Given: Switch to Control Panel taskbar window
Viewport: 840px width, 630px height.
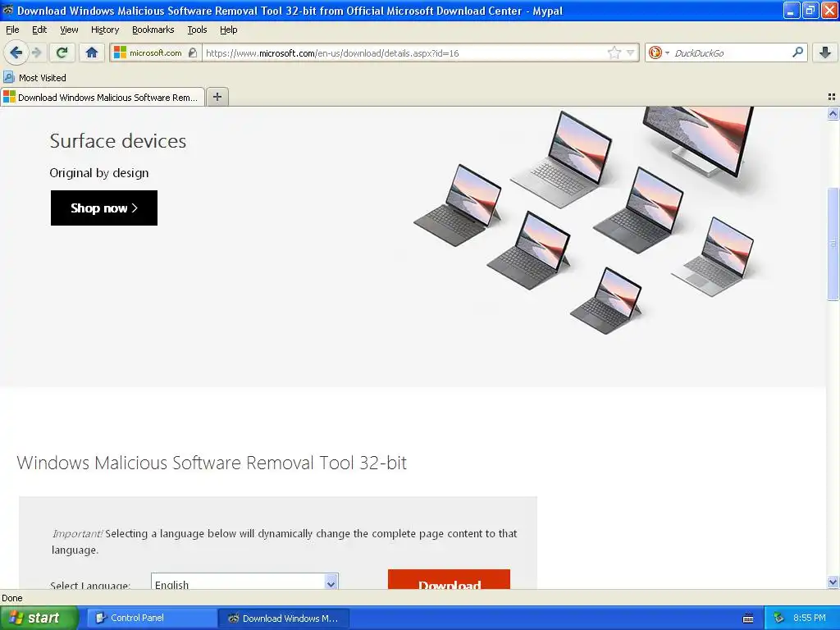Looking at the screenshot, I should click(152, 618).
